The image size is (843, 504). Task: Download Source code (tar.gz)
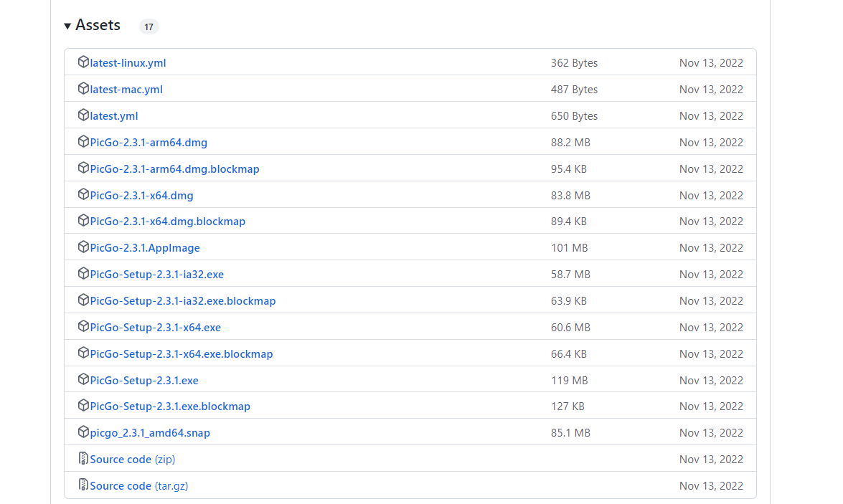click(138, 486)
